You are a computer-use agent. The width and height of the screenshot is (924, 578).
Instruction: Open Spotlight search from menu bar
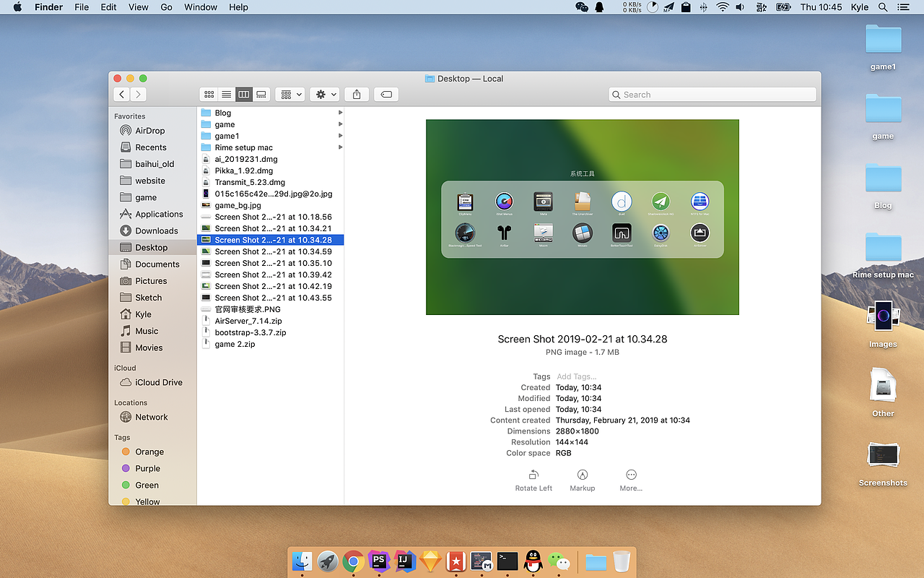point(883,7)
